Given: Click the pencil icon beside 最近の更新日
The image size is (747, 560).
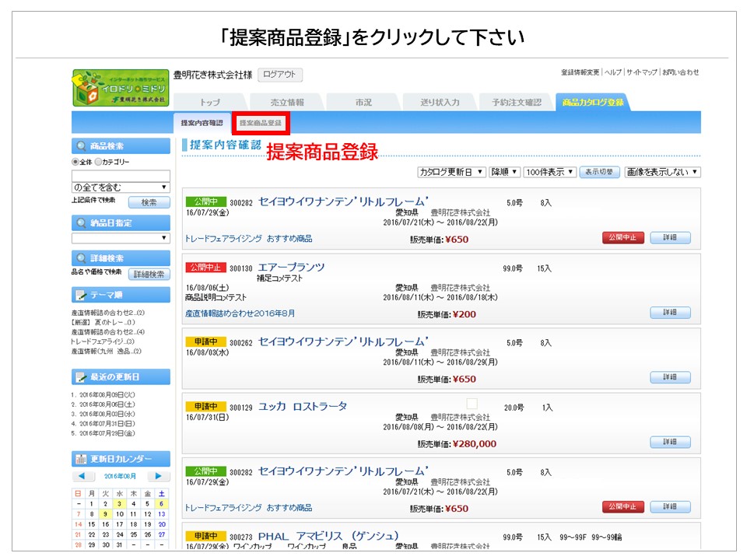Looking at the screenshot, I should pyautogui.click(x=80, y=377).
